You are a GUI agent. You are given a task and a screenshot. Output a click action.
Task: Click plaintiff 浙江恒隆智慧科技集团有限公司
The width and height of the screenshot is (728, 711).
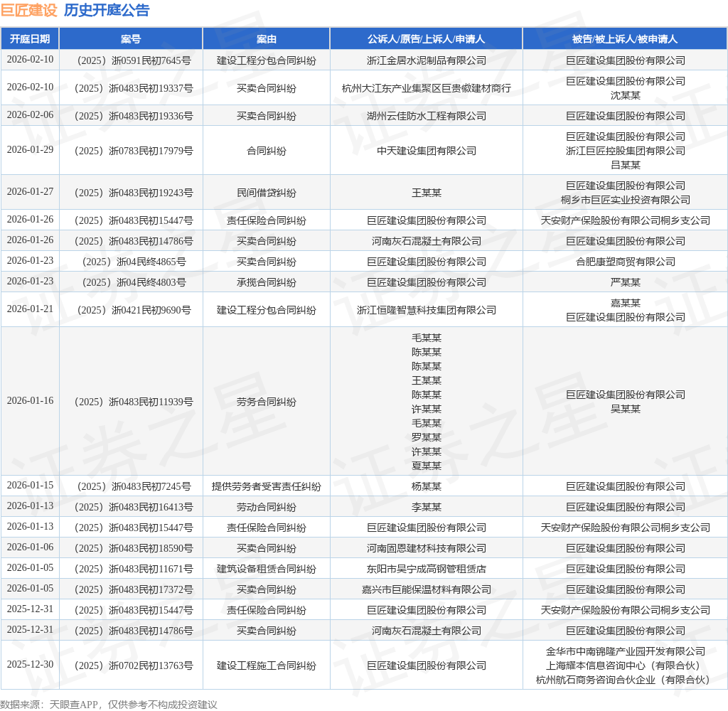click(x=427, y=310)
